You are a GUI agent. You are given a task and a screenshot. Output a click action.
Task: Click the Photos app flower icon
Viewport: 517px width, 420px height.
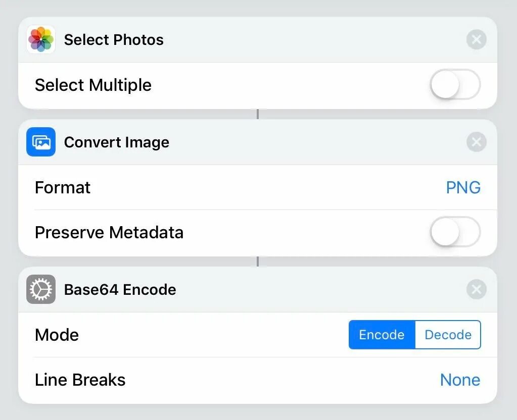(x=41, y=40)
